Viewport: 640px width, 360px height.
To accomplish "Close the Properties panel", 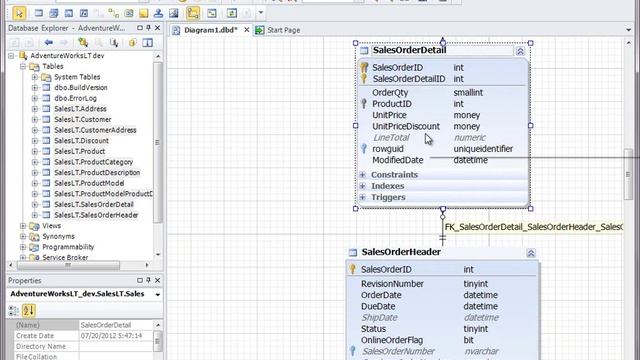I will click(158, 280).
